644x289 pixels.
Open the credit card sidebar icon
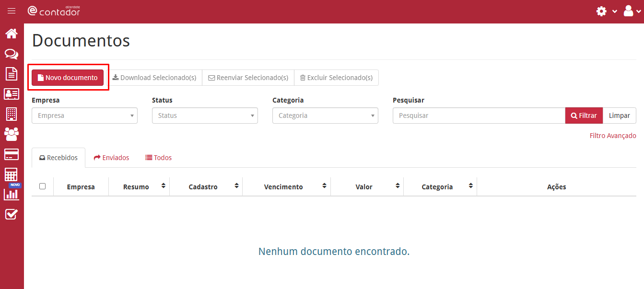click(12, 154)
